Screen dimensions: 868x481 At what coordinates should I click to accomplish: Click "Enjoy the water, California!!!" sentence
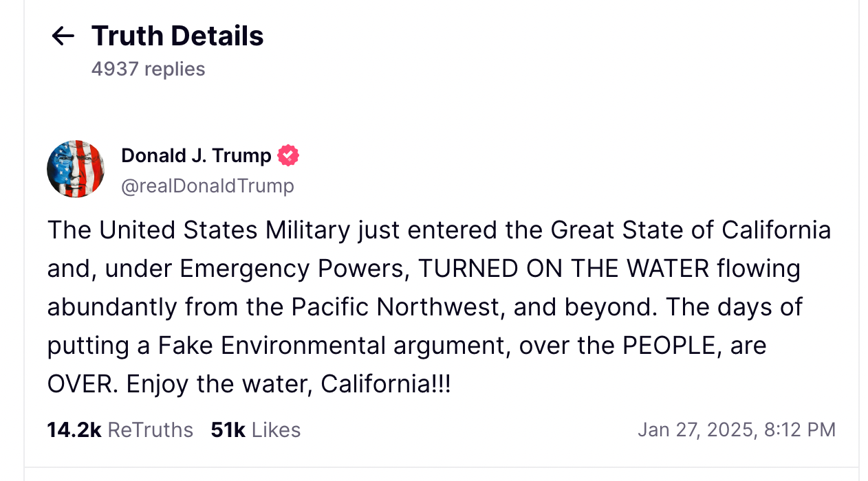289,384
